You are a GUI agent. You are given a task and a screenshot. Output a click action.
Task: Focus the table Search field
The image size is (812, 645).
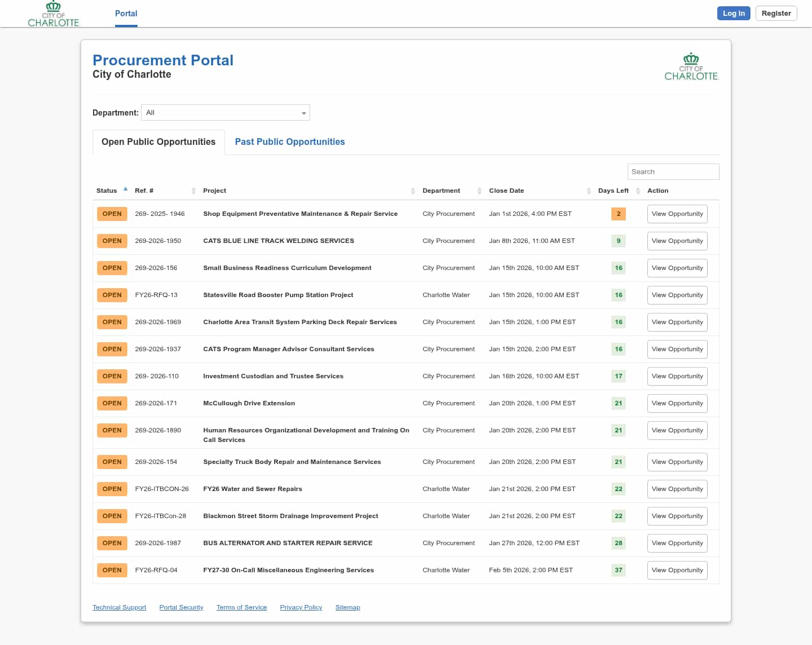tap(673, 172)
